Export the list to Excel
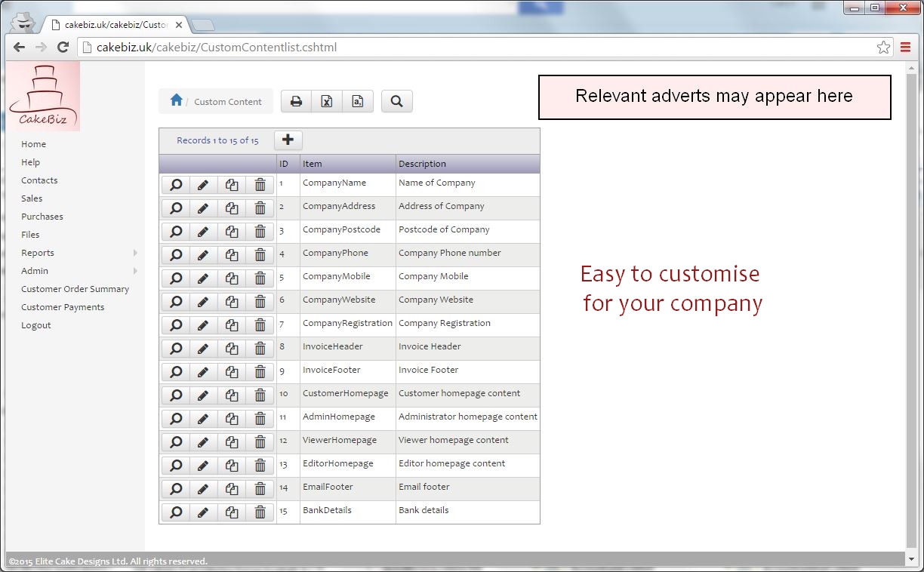The image size is (924, 572). 327,100
